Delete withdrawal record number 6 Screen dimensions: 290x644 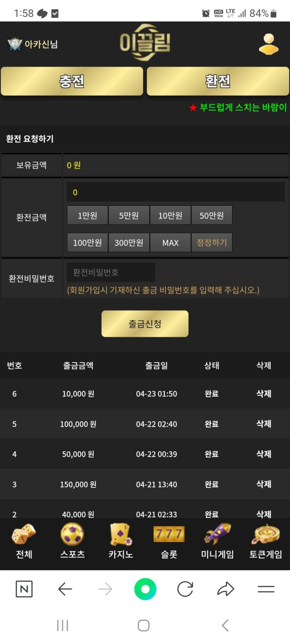263,394
